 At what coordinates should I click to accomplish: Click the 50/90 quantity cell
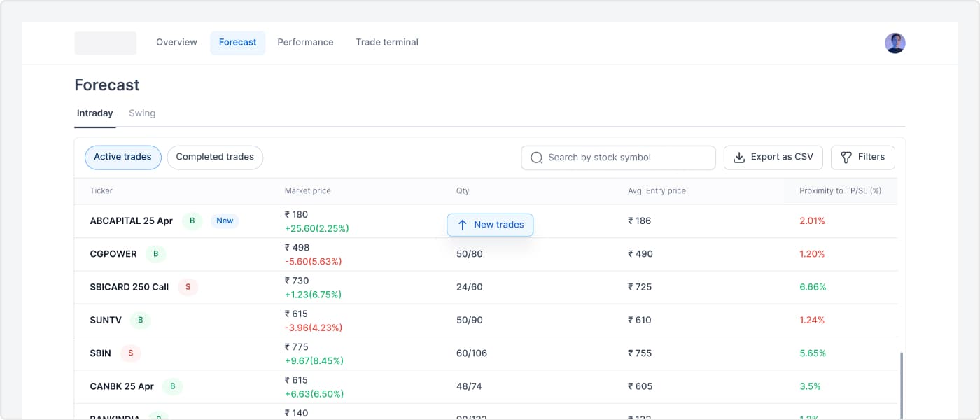click(x=470, y=320)
